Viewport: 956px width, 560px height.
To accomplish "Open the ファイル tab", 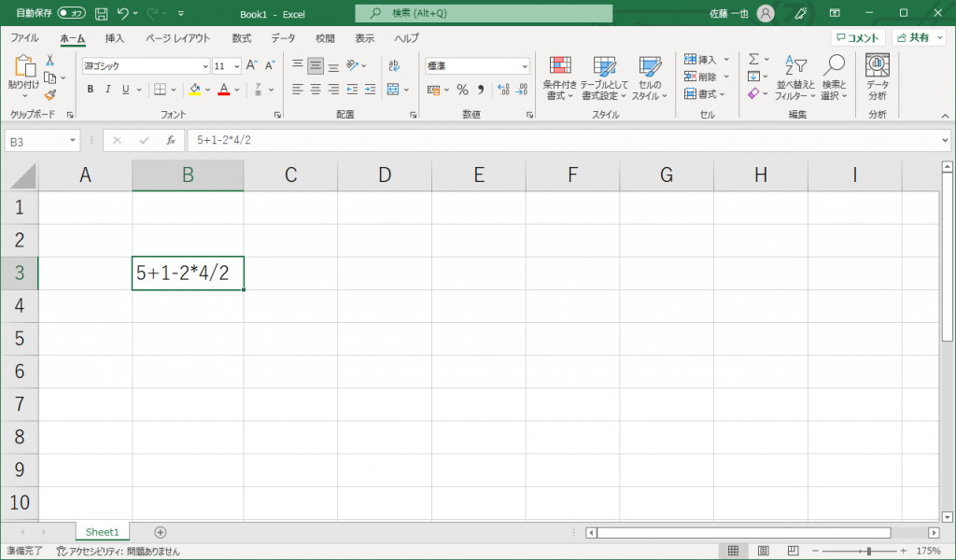I will (x=24, y=37).
